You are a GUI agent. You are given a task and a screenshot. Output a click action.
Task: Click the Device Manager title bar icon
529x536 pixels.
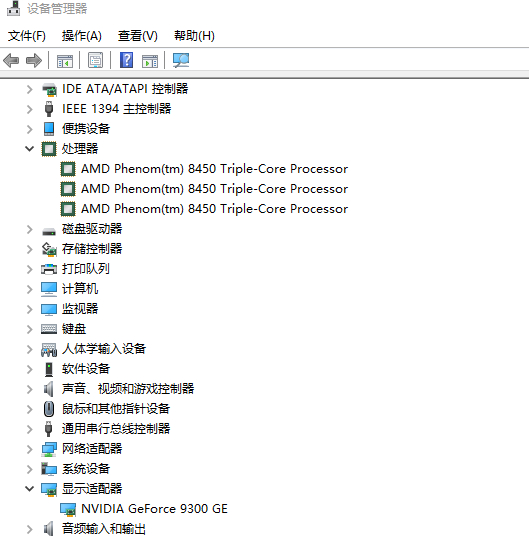coord(13,9)
